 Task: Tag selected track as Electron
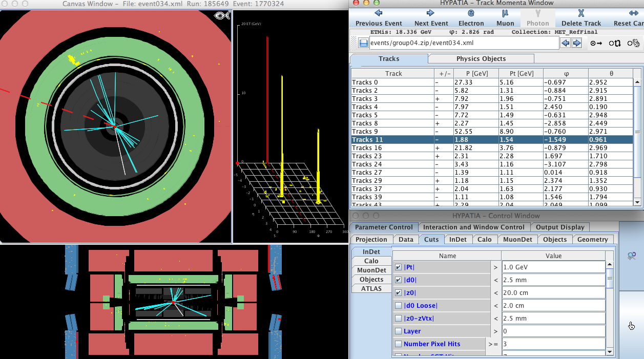471,18
